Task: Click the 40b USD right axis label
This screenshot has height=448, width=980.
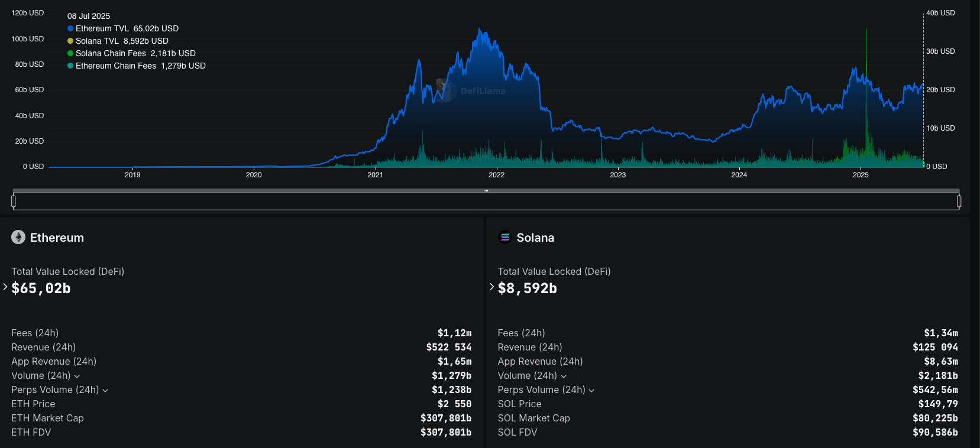Action: coord(940,13)
